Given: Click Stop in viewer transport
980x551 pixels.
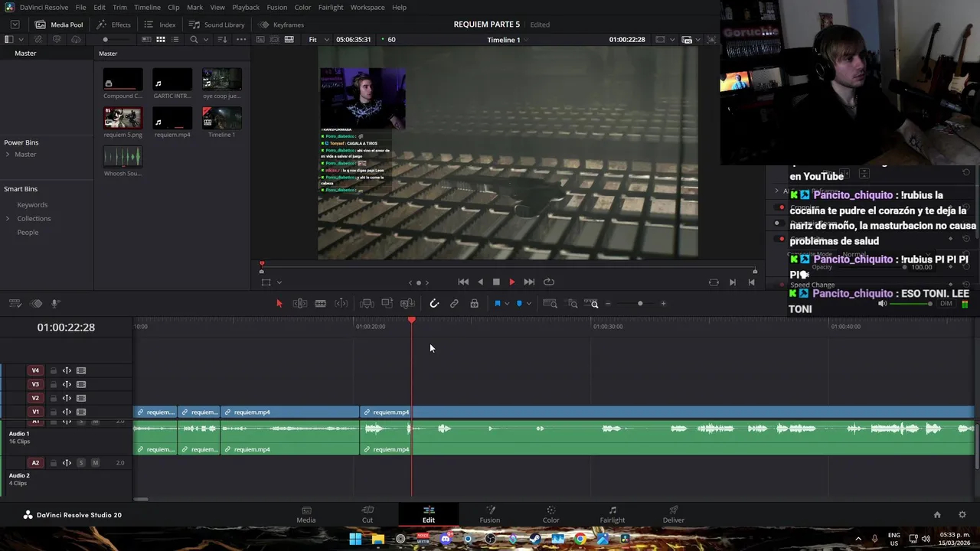Looking at the screenshot, I should pos(496,282).
